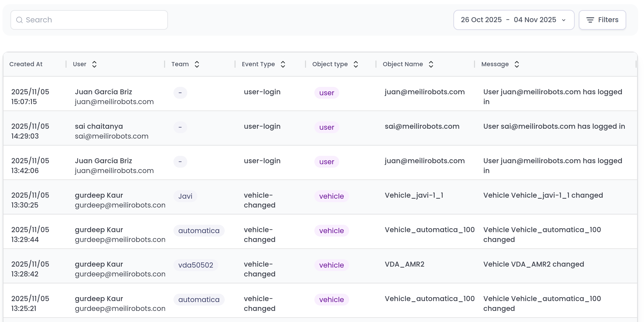This screenshot has height=322, width=644.
Task: Open the Filters button
Action: tap(602, 20)
